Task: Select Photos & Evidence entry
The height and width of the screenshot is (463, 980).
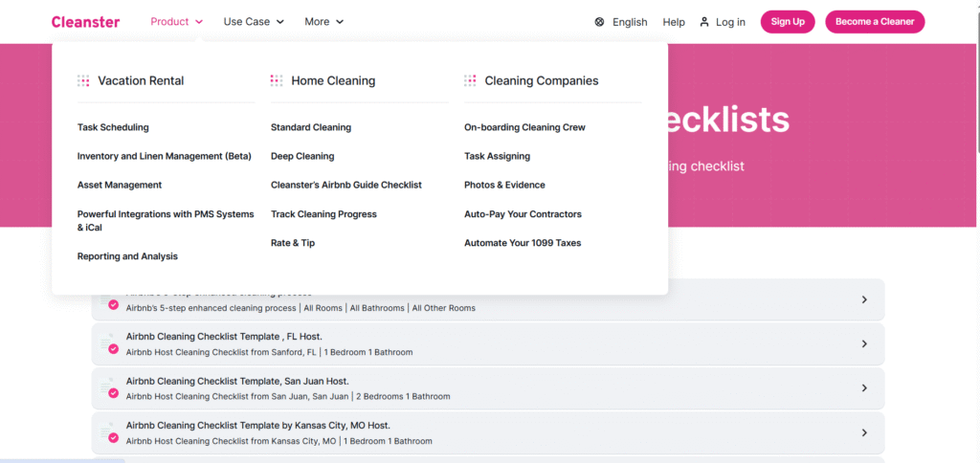Action: [x=504, y=185]
